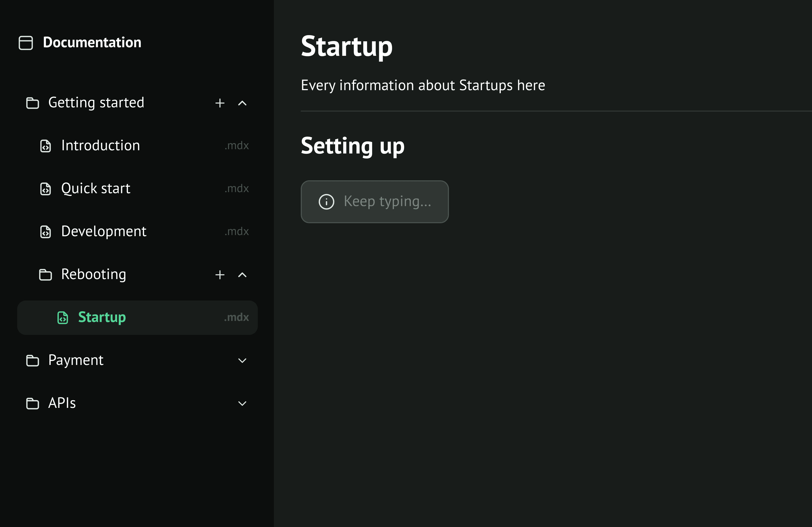Click the Quick start file icon
Screen dimensions: 812x527
tap(45, 189)
